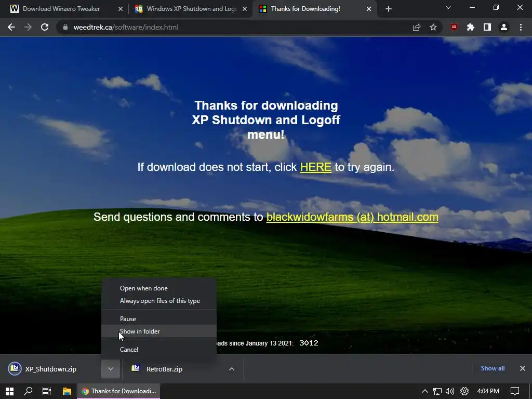Switch to the Download Winaero Tweaker tab
The height and width of the screenshot is (399, 532).
click(62, 9)
